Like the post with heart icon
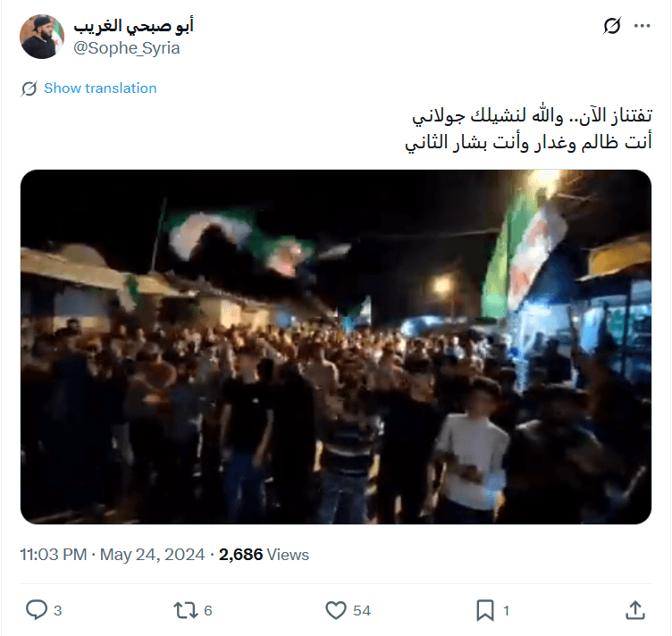This screenshot has width=672, height=636. [x=336, y=610]
